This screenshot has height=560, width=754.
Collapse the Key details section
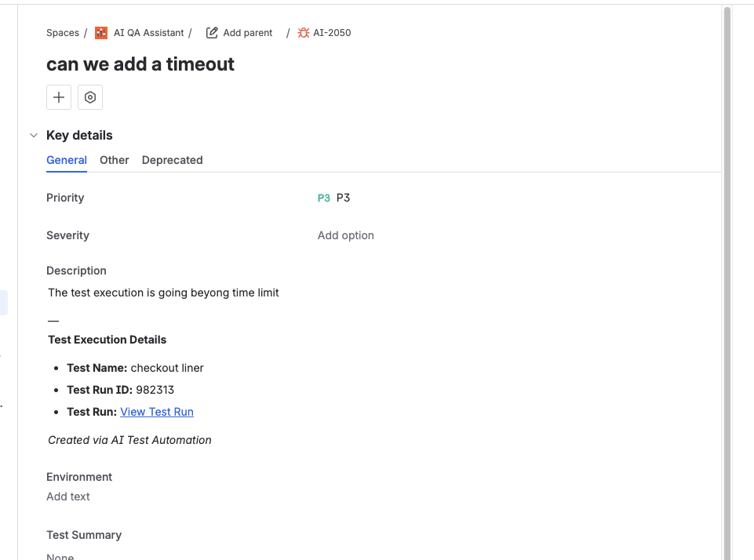coord(33,135)
